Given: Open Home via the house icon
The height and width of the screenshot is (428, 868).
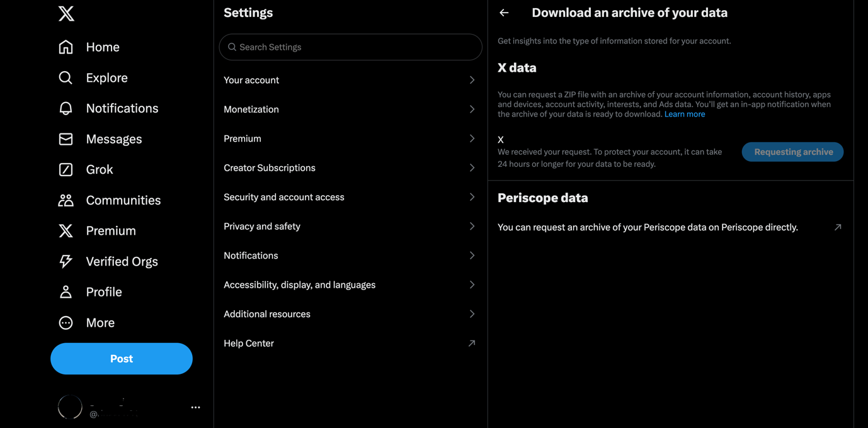Looking at the screenshot, I should 66,47.
